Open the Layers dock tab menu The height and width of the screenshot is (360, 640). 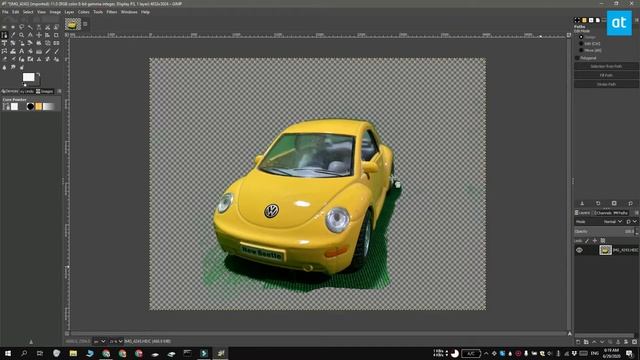(636, 213)
